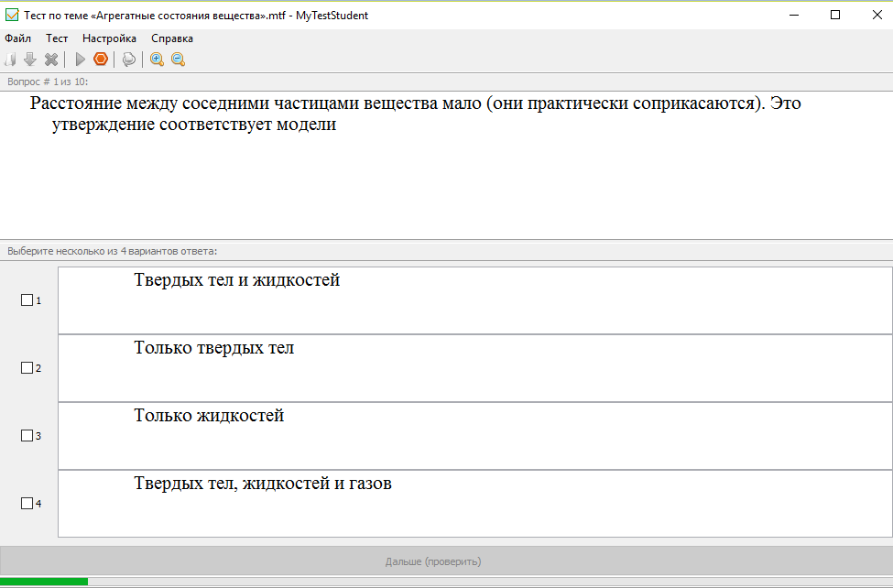Click answer text Только жидкостей

point(209,416)
